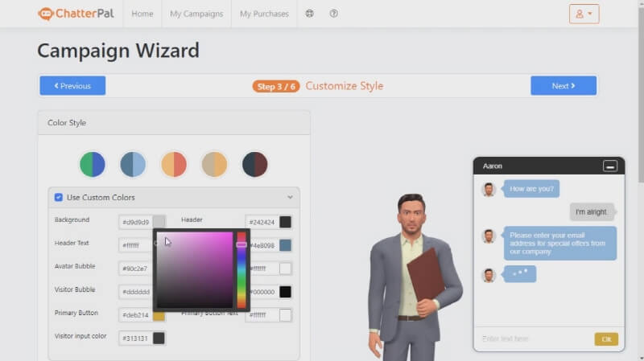
Task: Select the two-tone blue color preset
Action: (133, 164)
